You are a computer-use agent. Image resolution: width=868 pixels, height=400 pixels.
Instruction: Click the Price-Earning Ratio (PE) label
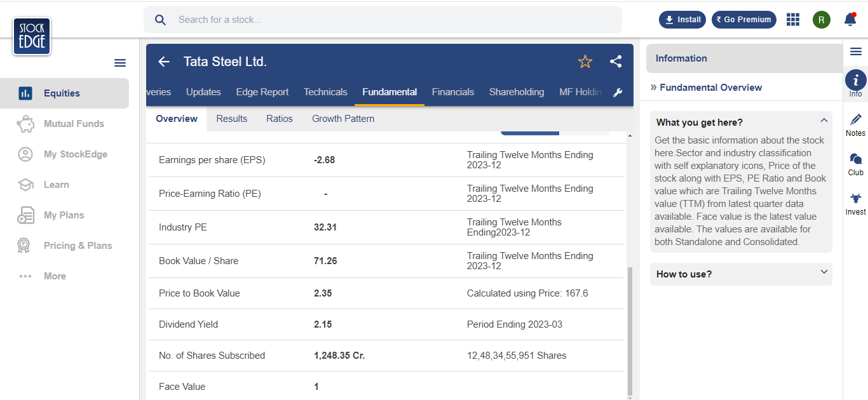tap(210, 194)
